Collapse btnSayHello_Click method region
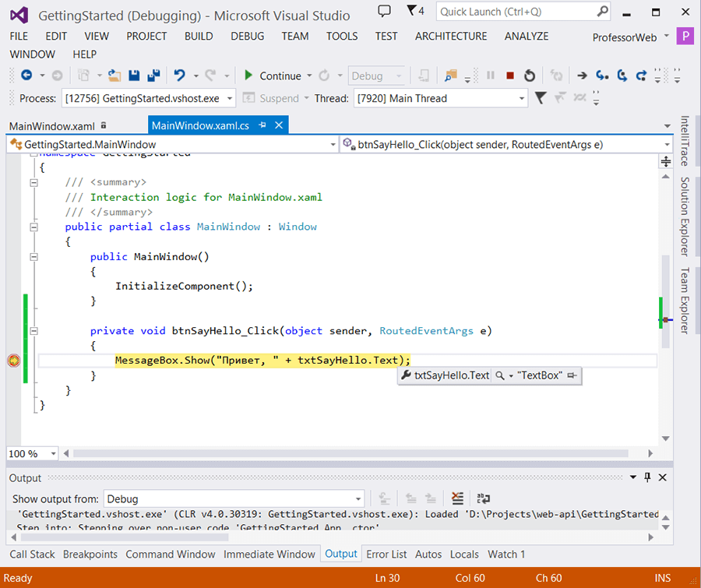Image resolution: width=701 pixels, height=588 pixels. pyautogui.click(x=33, y=331)
